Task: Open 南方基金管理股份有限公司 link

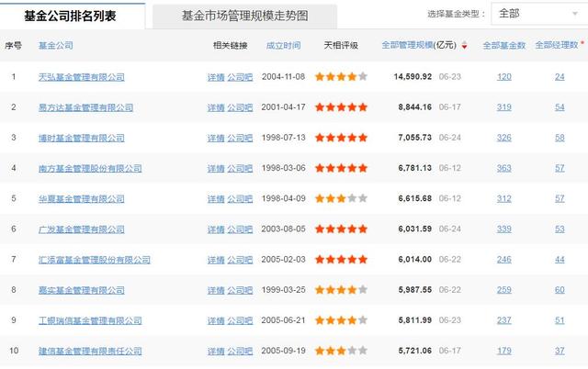Action: [90, 168]
